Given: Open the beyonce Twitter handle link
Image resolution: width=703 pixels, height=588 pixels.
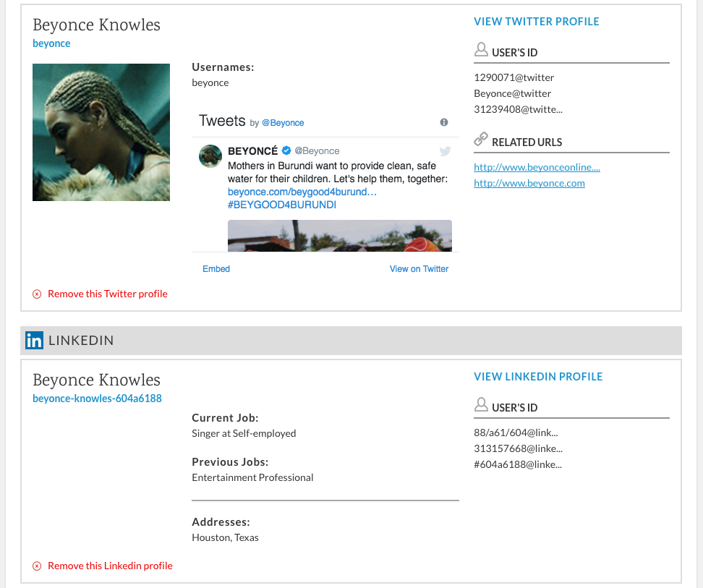Looking at the screenshot, I should [x=51, y=43].
